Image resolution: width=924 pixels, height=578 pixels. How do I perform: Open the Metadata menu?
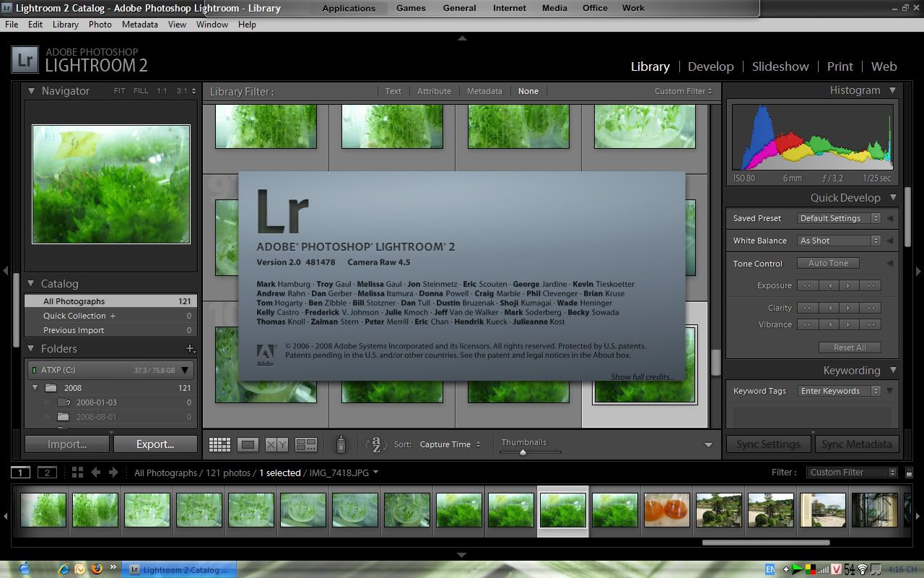tap(139, 24)
